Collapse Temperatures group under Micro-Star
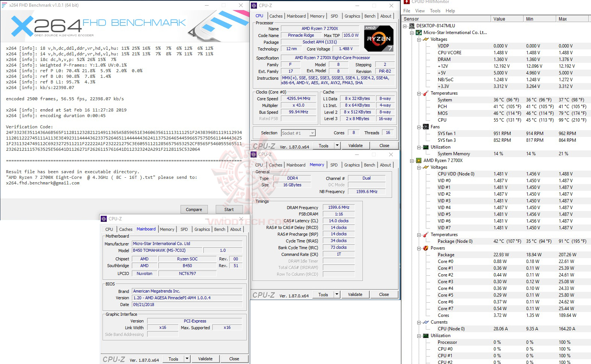Image resolution: width=591 pixels, height=364 pixels. click(419, 94)
